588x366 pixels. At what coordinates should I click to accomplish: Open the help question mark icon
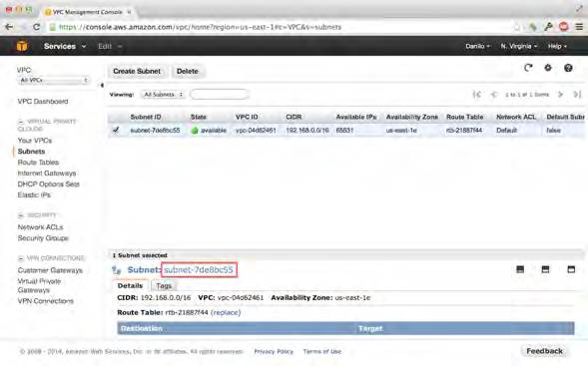(x=568, y=68)
